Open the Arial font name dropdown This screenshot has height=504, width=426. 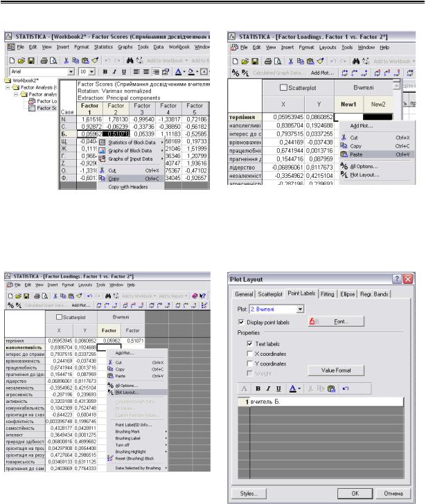(71, 72)
